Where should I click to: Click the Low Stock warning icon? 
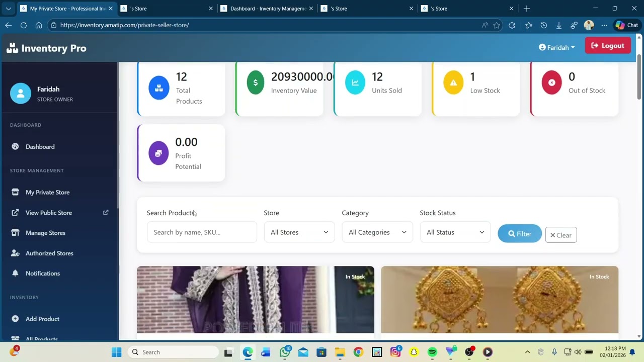coord(453,83)
